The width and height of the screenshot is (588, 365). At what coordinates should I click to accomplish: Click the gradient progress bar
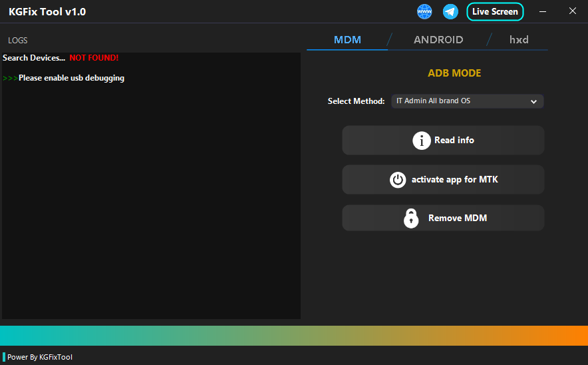(294, 336)
